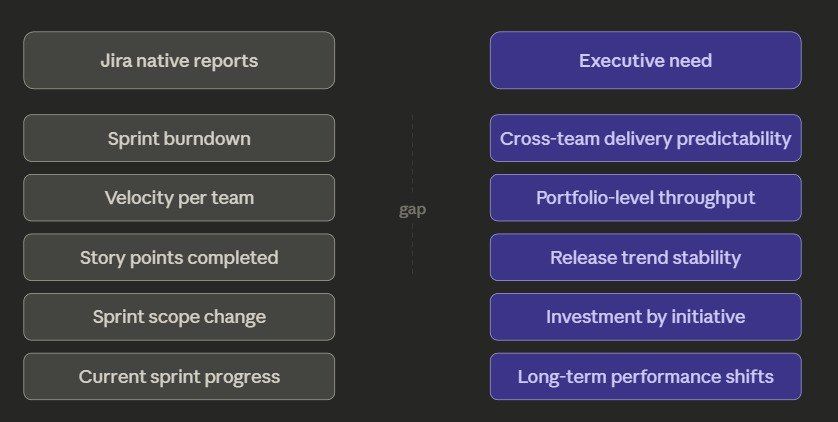Viewport: 838px width, 422px height.
Task: Select the Release trend stability box
Action: (x=646, y=257)
